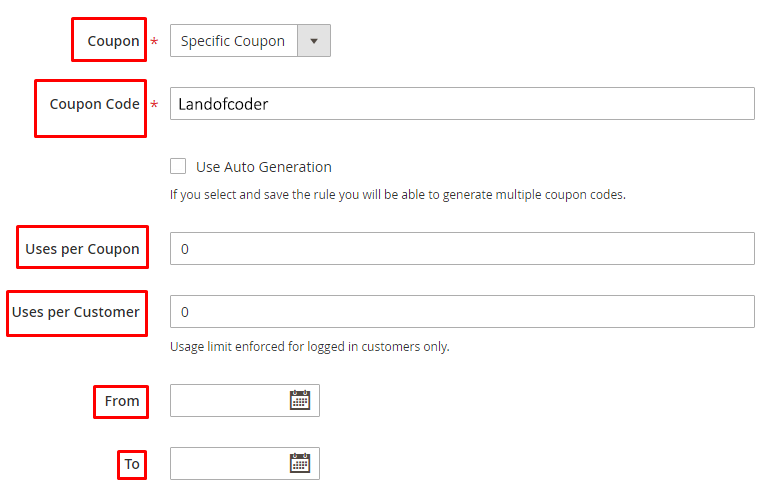Click the Coupon field label
Viewport: 772px width, 495px height.
(113, 41)
